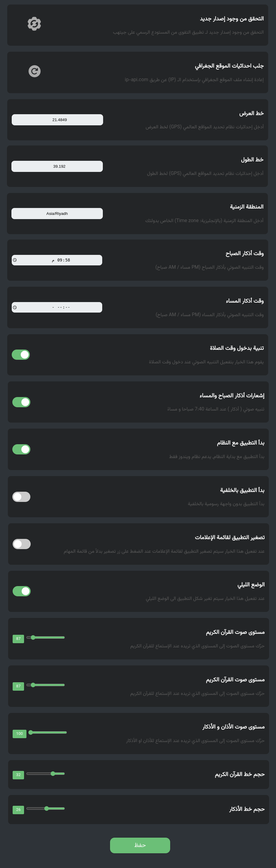276x868 pixels.
Task: Click the refresh geolocation coordinates icon
Action: (34, 71)
